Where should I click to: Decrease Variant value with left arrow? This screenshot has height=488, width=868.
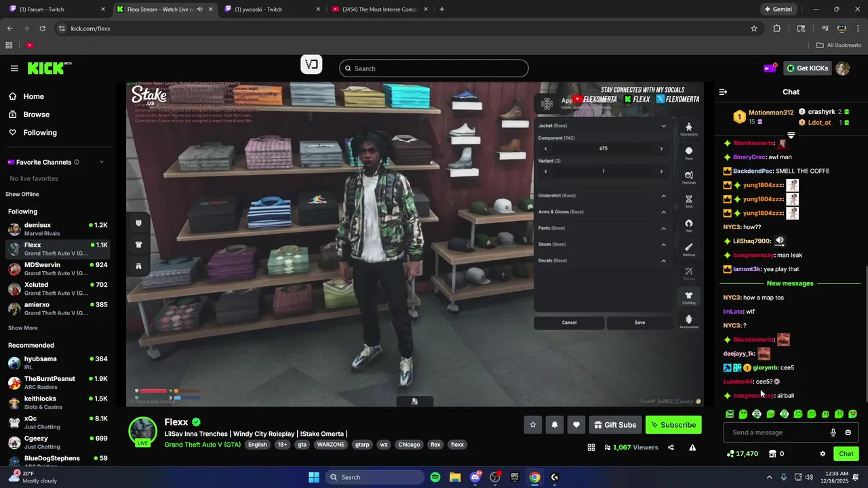coord(545,171)
